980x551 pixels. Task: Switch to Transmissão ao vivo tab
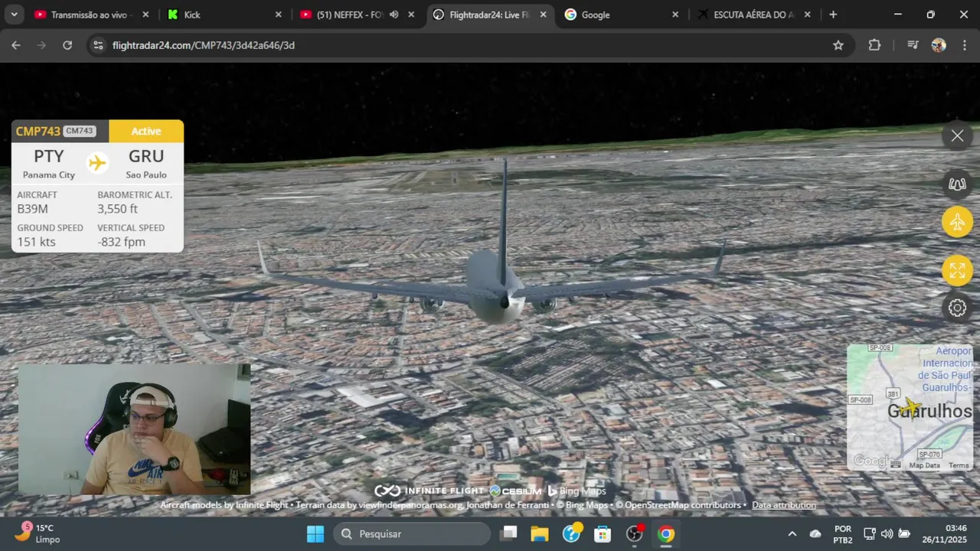(x=90, y=15)
